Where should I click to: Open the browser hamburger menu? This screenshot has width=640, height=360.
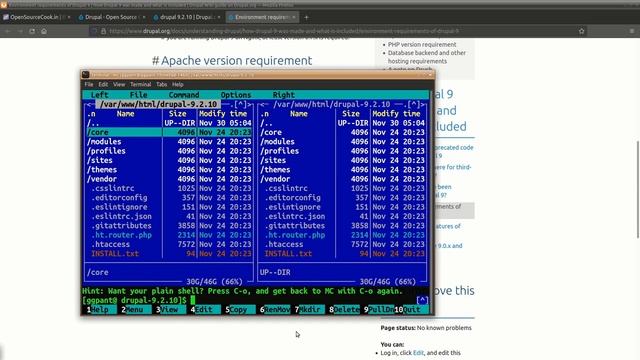point(632,31)
